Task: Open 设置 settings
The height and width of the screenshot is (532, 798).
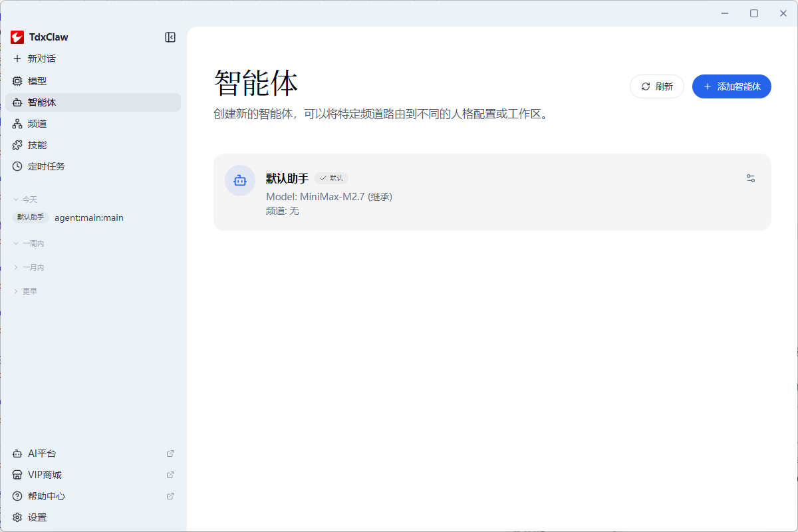Action: (x=93, y=517)
